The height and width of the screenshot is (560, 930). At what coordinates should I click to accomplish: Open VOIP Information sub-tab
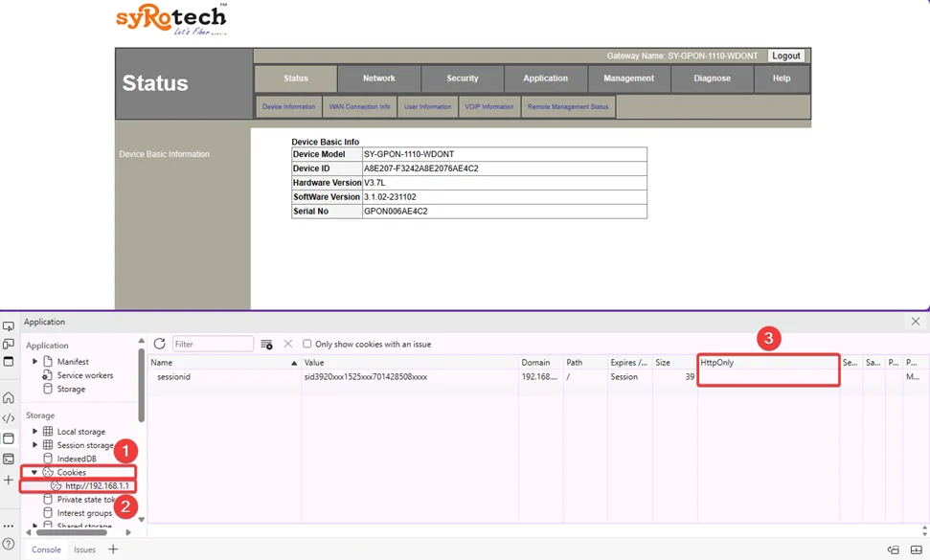488,106
